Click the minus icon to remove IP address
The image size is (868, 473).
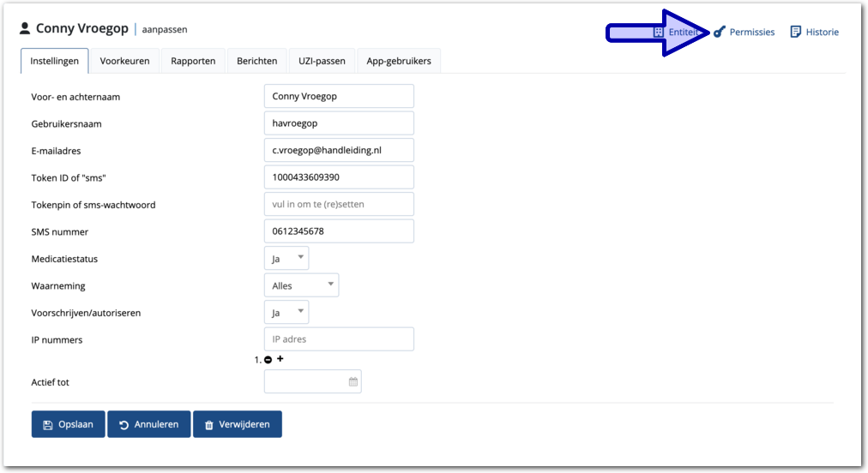click(x=268, y=360)
